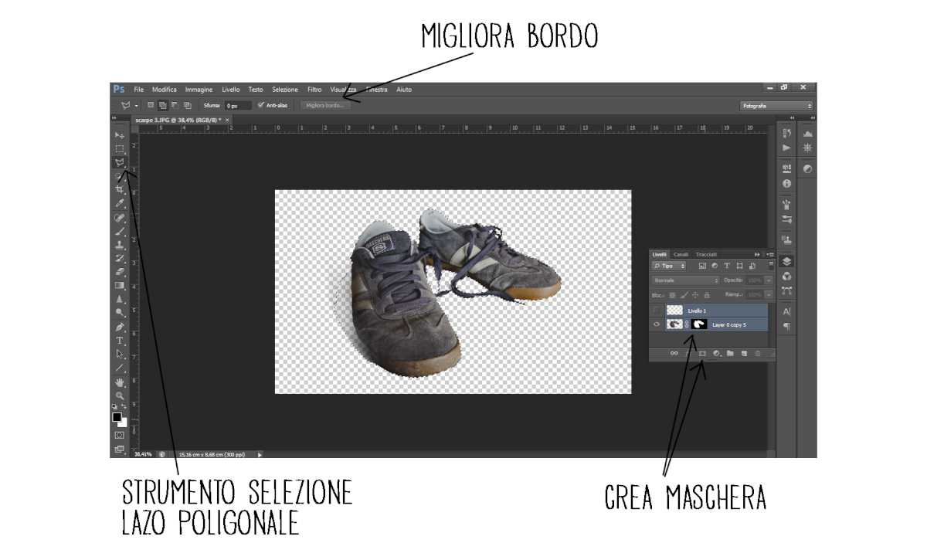Select the Hand tool

click(119, 382)
